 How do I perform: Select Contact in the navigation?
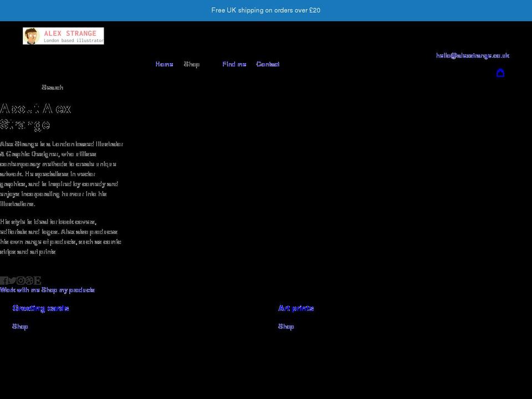click(x=268, y=64)
